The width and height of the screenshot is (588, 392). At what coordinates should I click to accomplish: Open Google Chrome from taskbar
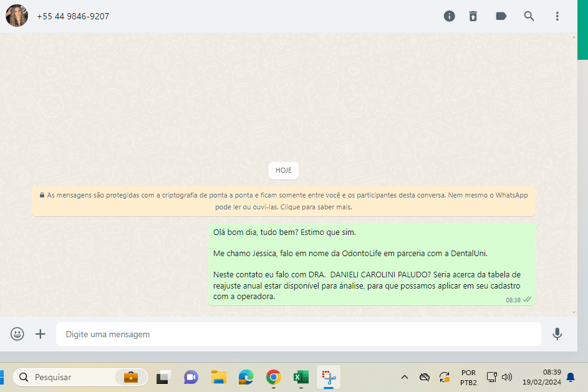coord(274,377)
